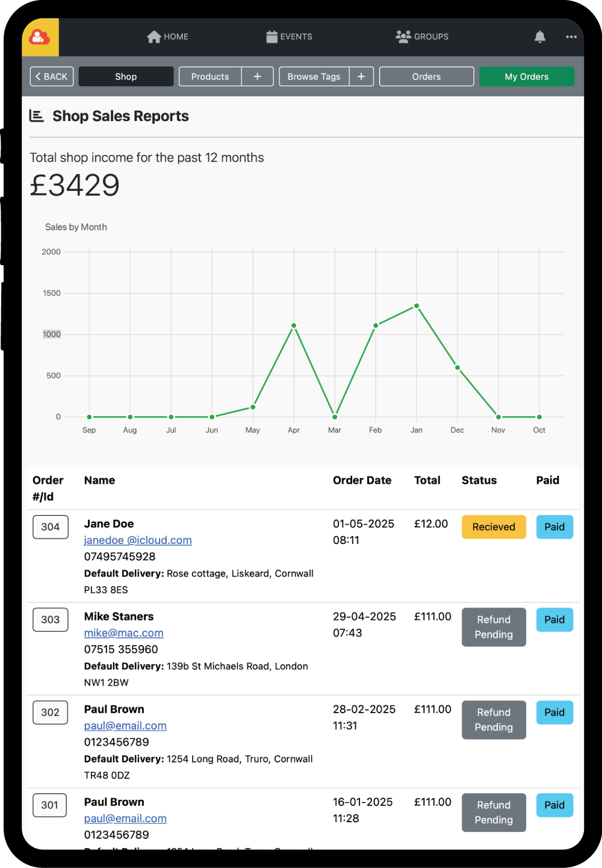The height and width of the screenshot is (868, 602).
Task: Switch to the Shop tab
Action: tap(126, 76)
